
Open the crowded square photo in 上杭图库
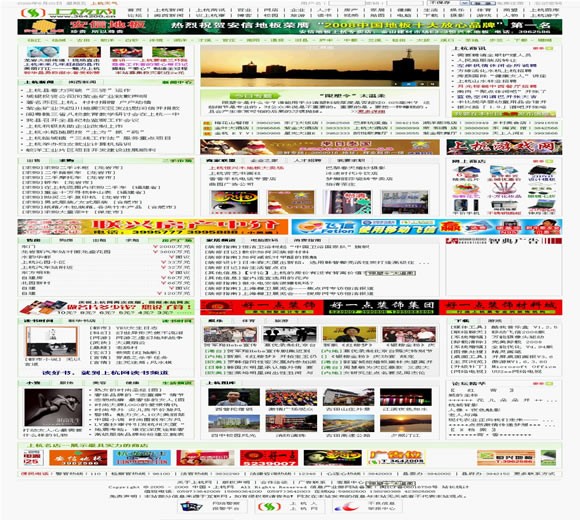coord(291,397)
